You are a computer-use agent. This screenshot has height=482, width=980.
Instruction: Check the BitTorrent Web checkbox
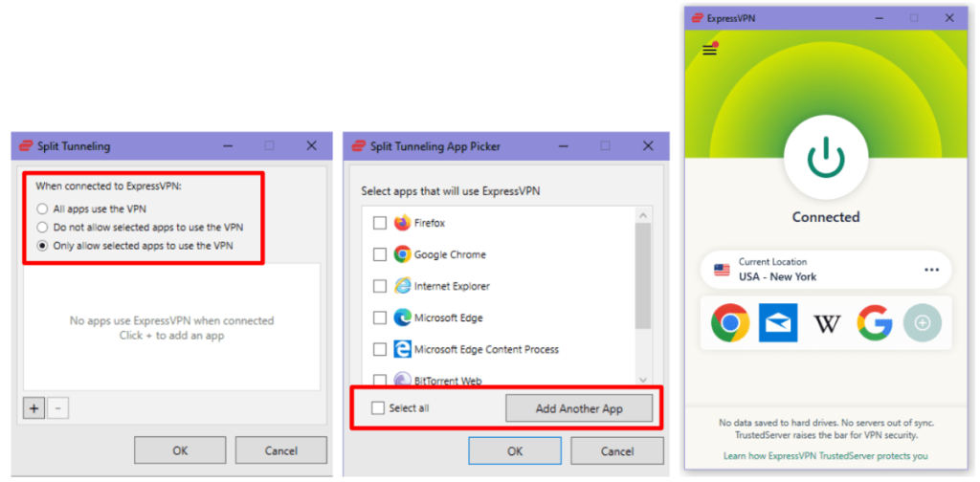[x=379, y=379]
